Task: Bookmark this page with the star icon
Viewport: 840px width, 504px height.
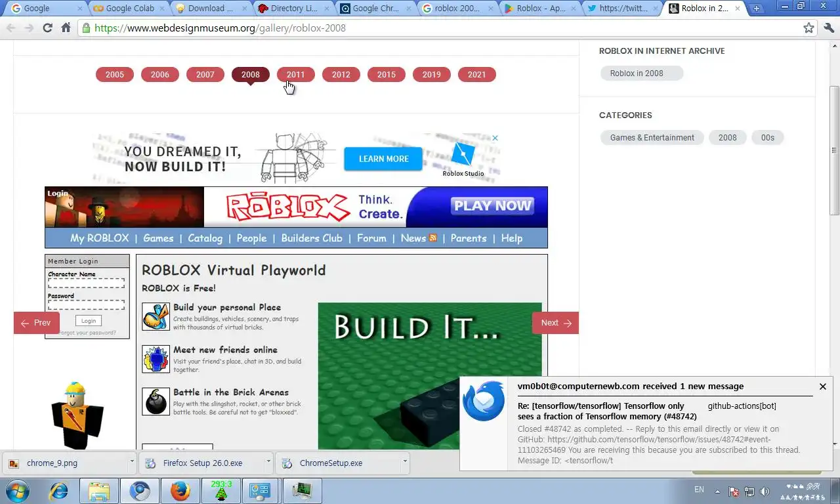Action: pyautogui.click(x=809, y=28)
